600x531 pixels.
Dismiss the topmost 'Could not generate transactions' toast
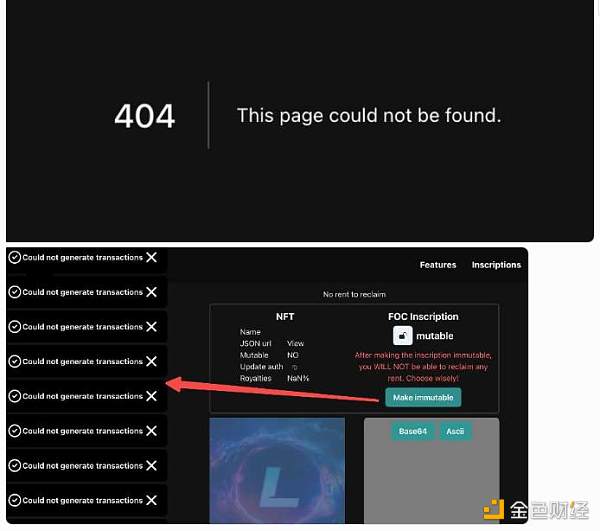pos(152,257)
